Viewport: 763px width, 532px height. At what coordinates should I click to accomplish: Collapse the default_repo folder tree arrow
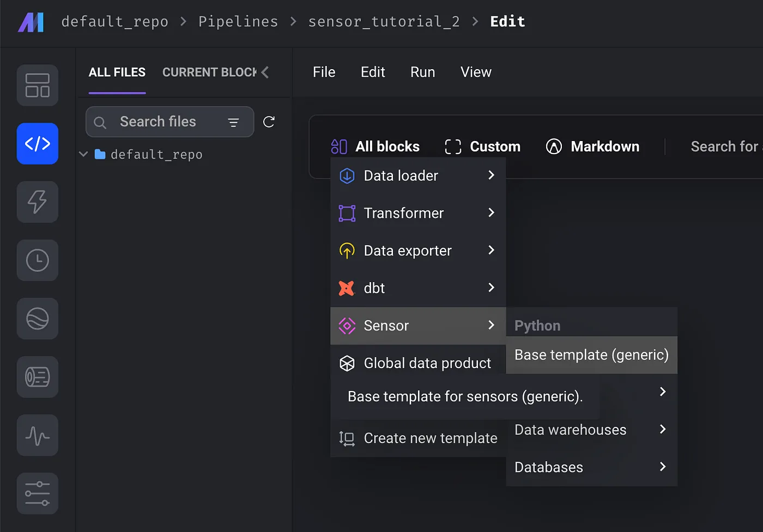(83, 155)
